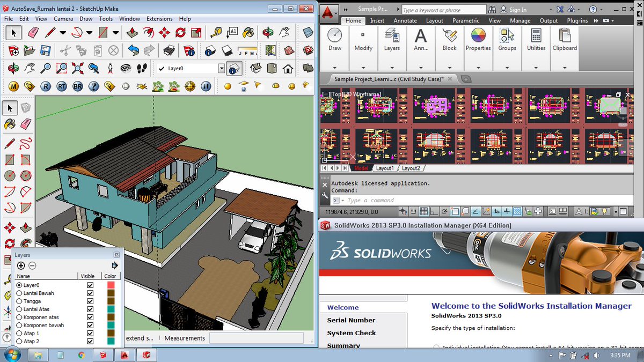Screen dimensions: 644x362
Task: Open Chrome from the Windows taskbar
Action: click(x=81, y=355)
